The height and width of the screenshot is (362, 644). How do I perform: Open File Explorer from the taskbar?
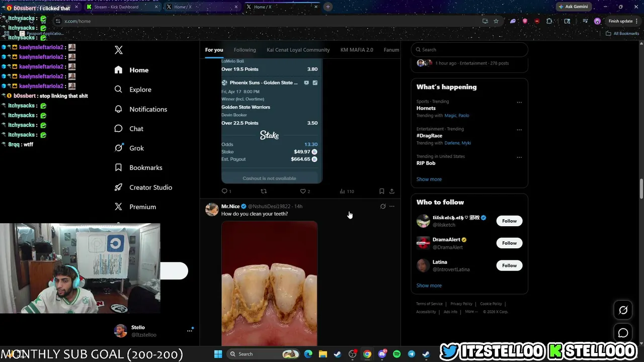(x=323, y=354)
